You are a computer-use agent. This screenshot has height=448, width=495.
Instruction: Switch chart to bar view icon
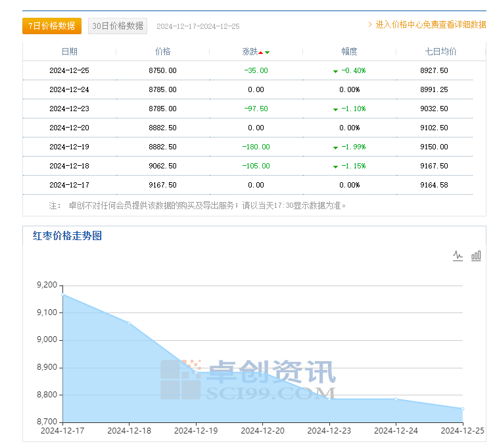pos(476,256)
